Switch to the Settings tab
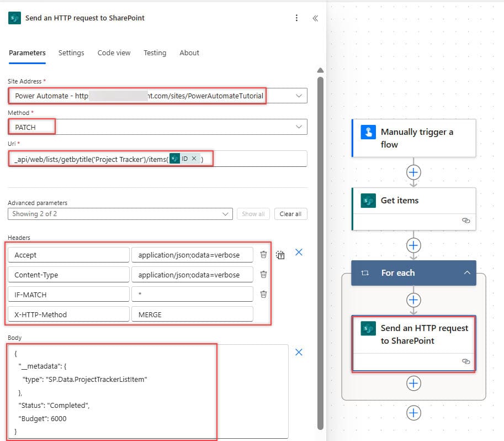Image resolution: width=504 pixels, height=441 pixels. [x=71, y=53]
